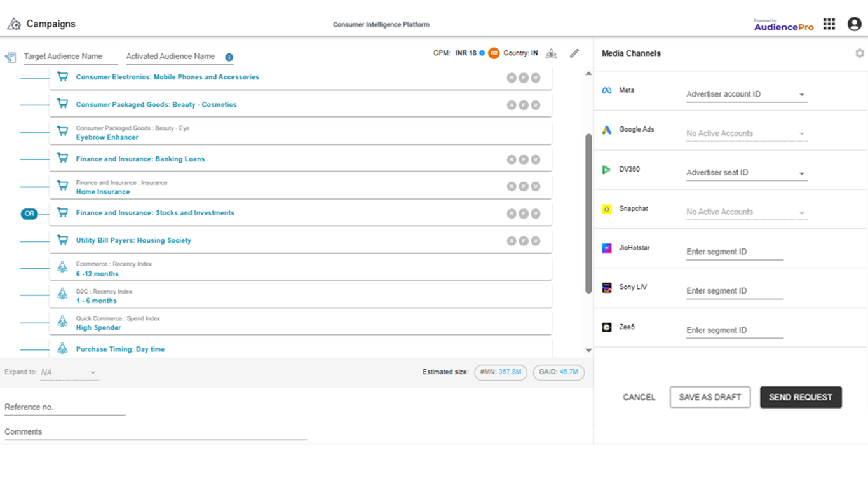Screen dimensions: 868x488
Task: Click the SAVE AS DRAFT button
Action: (x=710, y=396)
